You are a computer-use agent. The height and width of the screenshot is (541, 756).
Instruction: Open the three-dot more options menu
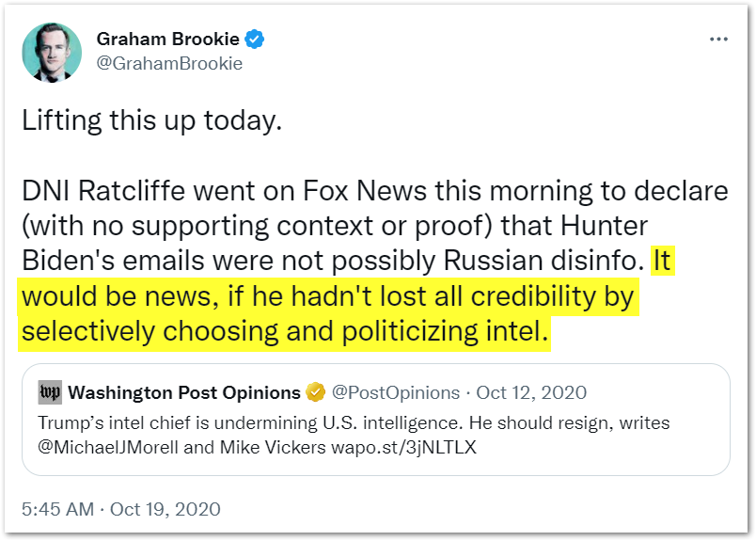point(718,40)
